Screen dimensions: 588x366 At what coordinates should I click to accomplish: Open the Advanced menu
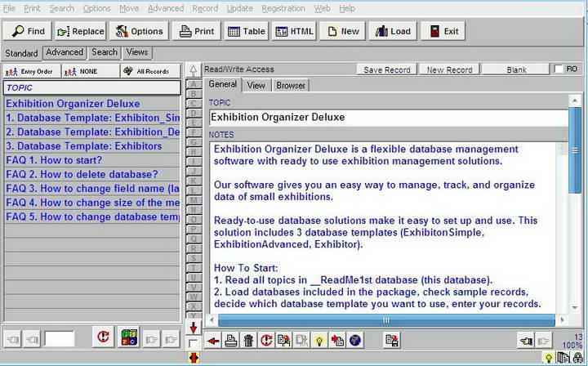tap(166, 8)
